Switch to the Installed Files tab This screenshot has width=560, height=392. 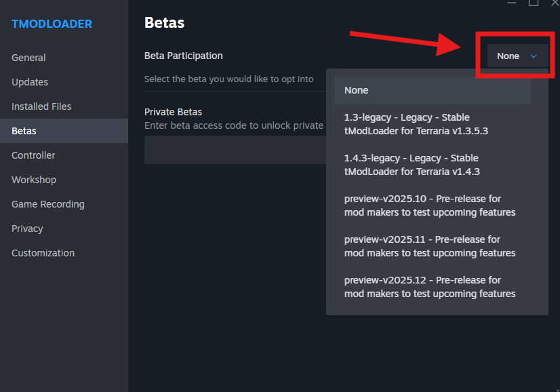pyautogui.click(x=41, y=106)
